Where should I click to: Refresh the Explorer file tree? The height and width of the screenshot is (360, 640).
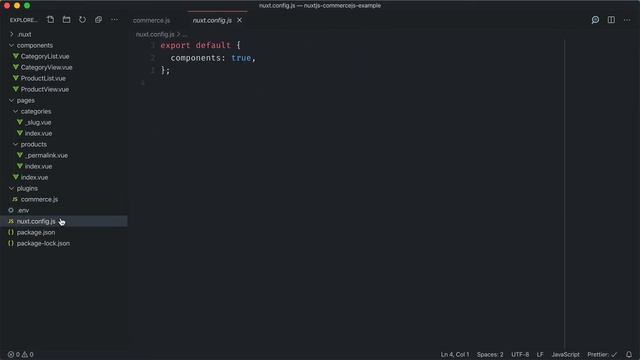[x=82, y=20]
